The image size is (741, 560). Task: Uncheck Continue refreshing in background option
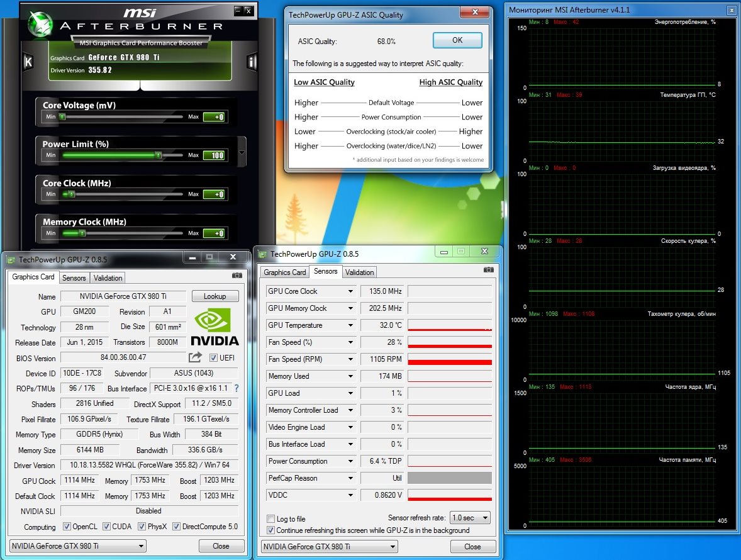tap(271, 530)
